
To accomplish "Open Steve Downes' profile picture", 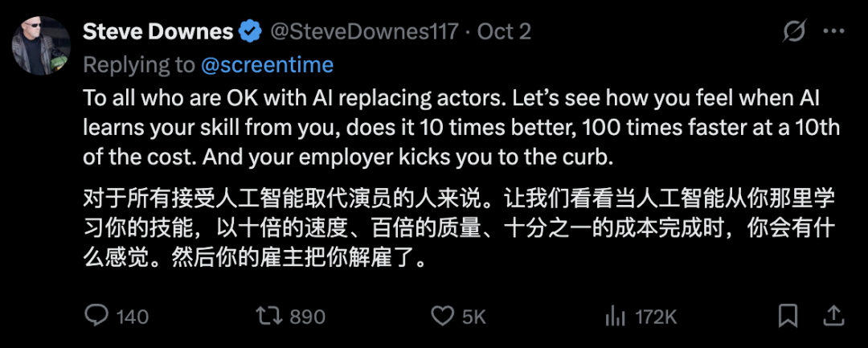I will (x=39, y=47).
